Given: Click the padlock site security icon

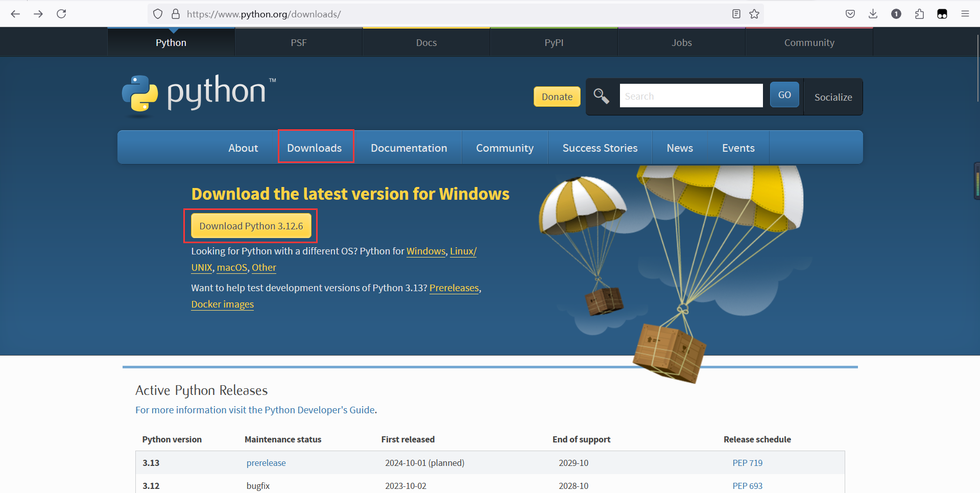Looking at the screenshot, I should click(x=176, y=14).
